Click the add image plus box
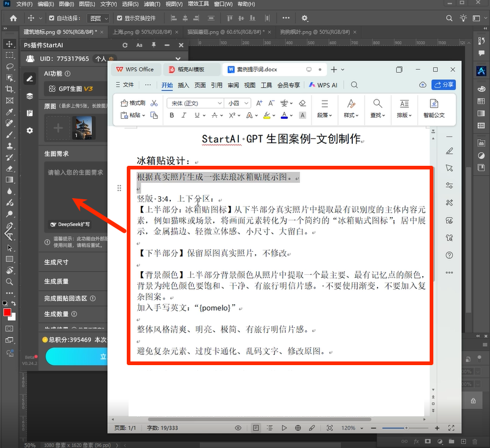490x448 pixels. 58,127
